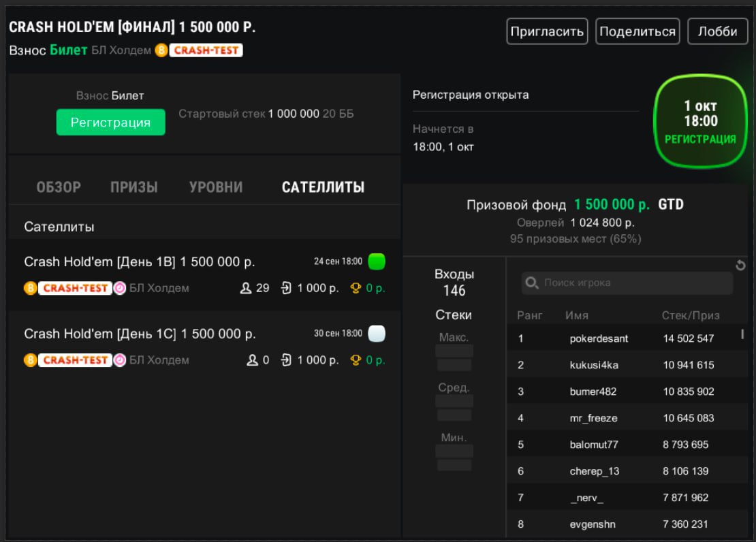This screenshot has height=542, width=756.
Task: Open the УРОВНИ tab
Action: 216,187
